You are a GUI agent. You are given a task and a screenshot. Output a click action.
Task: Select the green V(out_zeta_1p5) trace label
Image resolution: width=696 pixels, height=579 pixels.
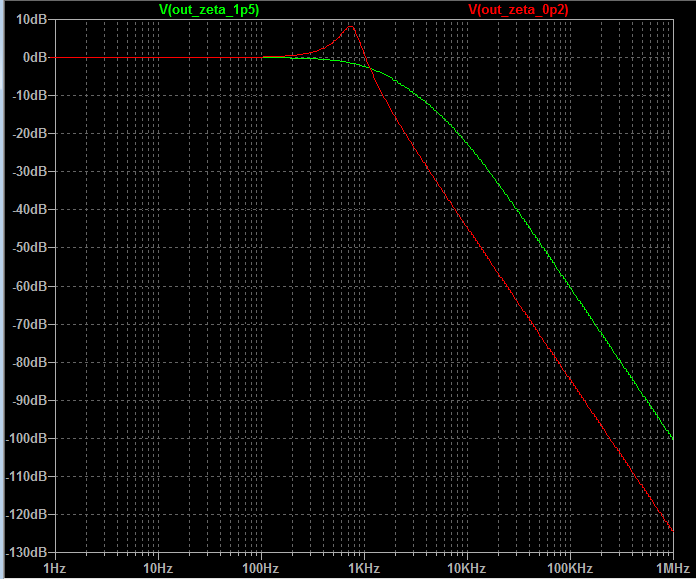209,10
